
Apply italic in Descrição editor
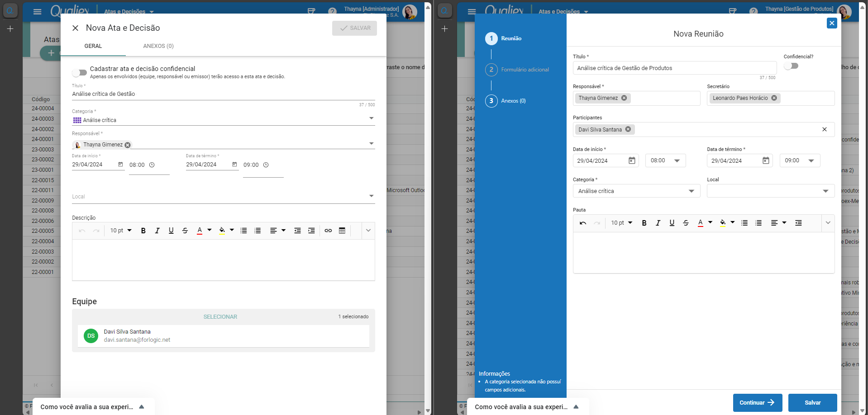click(x=157, y=231)
